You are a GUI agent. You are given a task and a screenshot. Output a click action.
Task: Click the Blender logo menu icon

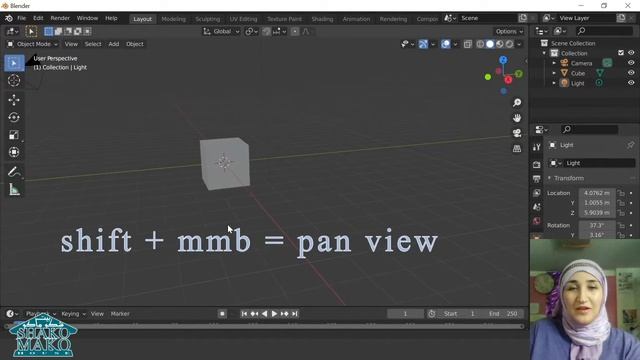[x=9, y=18]
